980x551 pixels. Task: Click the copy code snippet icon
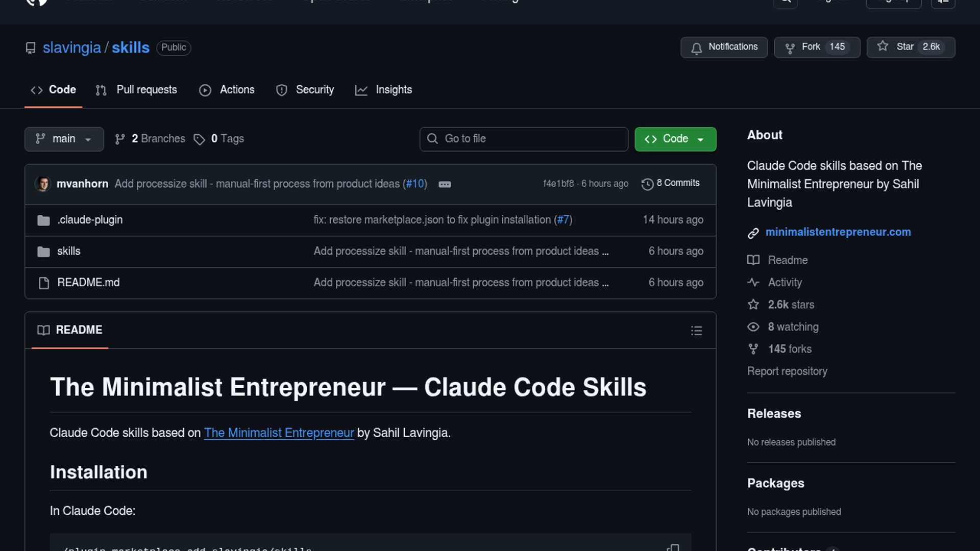click(x=673, y=547)
